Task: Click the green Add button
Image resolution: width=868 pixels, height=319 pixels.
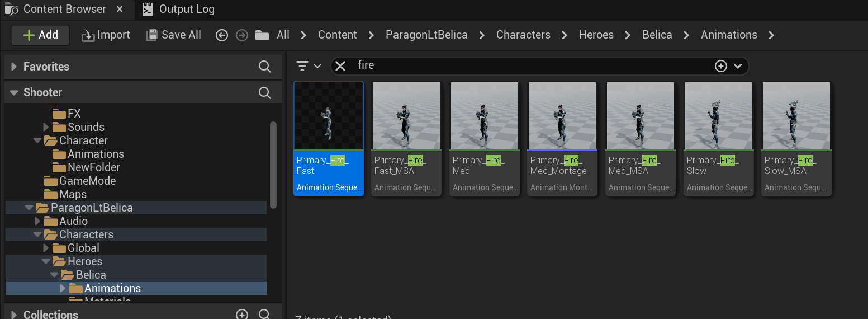Action: click(40, 35)
